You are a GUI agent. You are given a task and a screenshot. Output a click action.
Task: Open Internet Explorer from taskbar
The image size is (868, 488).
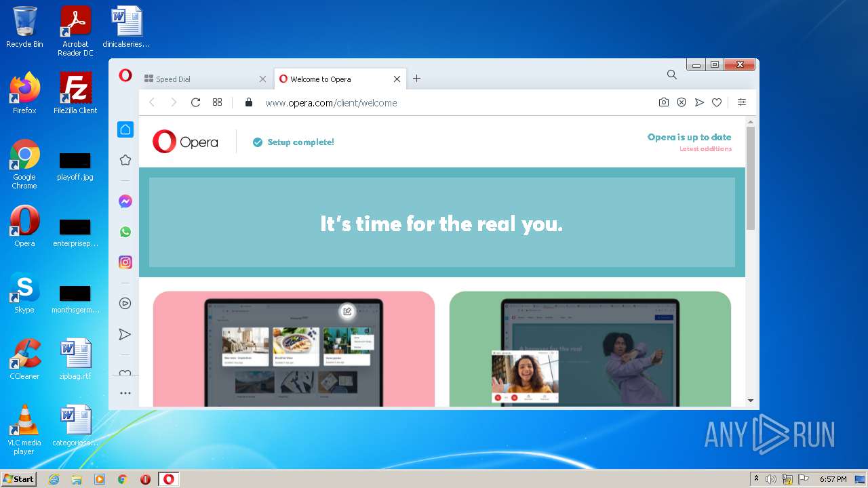point(54,479)
